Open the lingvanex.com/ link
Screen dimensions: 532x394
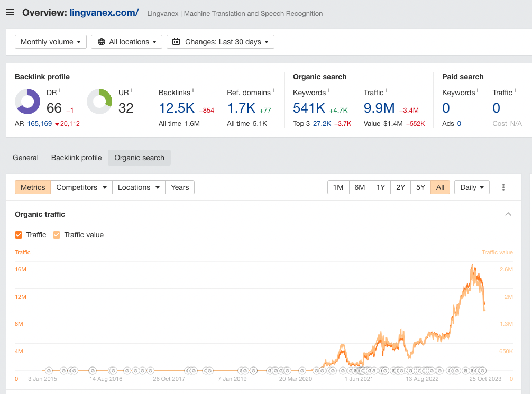(x=104, y=13)
